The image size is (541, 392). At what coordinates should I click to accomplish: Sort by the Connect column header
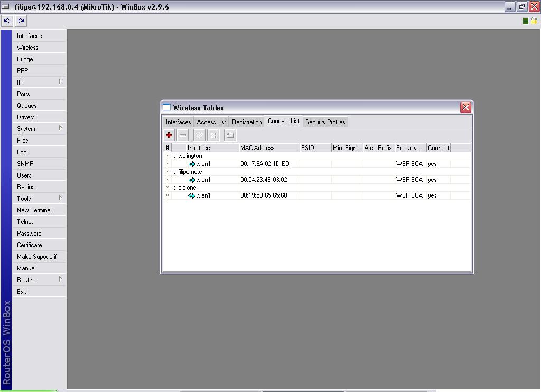click(x=439, y=148)
